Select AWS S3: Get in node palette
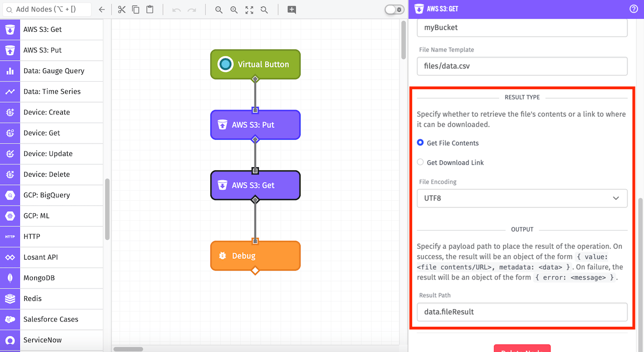Image resolution: width=644 pixels, height=352 pixels. 52,30
